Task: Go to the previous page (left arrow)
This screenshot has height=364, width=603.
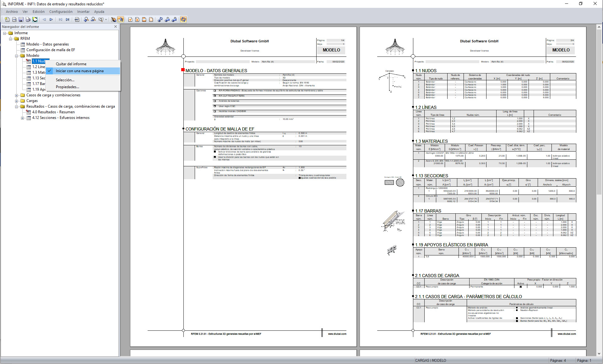Action: point(44,19)
